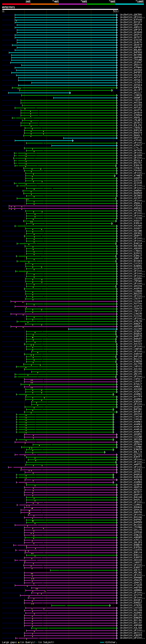
Task: Select label UniRef100_B8N2F1
Action: [131, 324]
